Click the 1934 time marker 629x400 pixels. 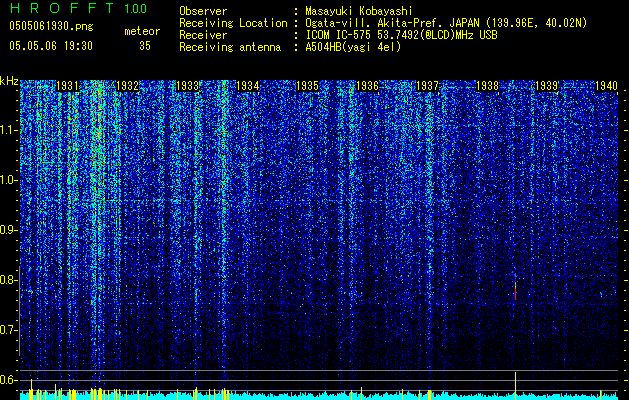click(x=248, y=86)
